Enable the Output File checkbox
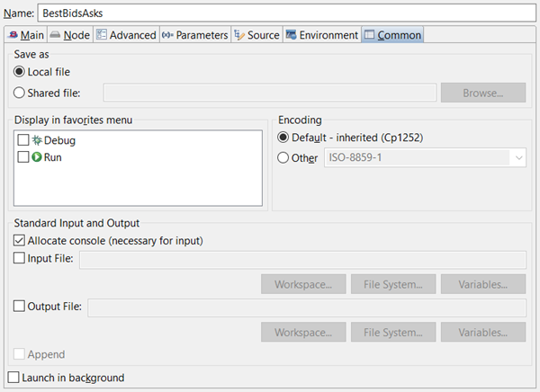540x392 pixels. tap(20, 307)
